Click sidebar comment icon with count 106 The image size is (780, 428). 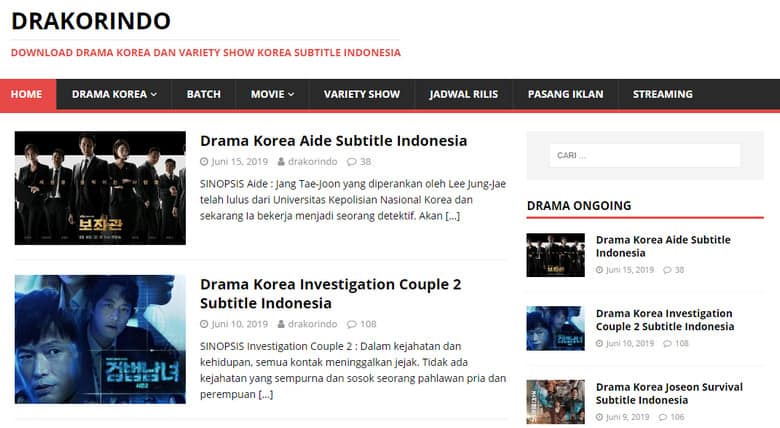(662, 417)
